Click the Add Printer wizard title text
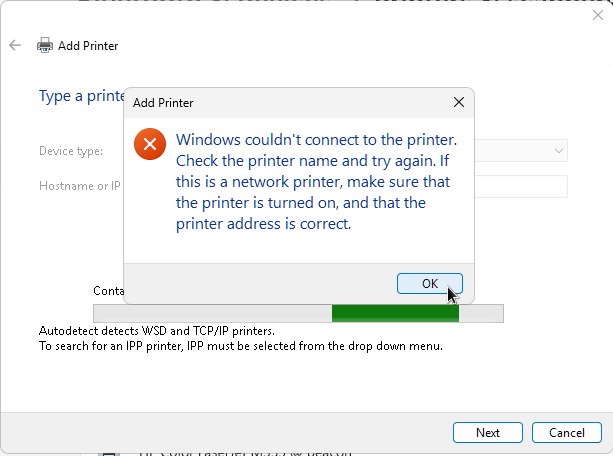The width and height of the screenshot is (613, 456). coord(88,46)
